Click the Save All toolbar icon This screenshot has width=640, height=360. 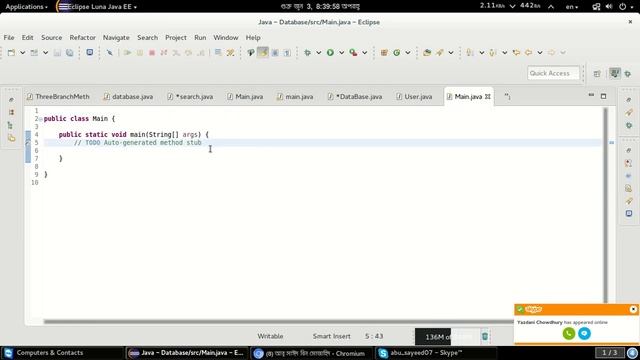click(x=70, y=53)
